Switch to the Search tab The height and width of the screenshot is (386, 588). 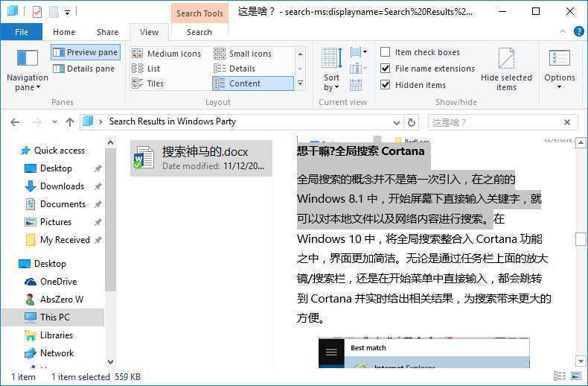(199, 32)
